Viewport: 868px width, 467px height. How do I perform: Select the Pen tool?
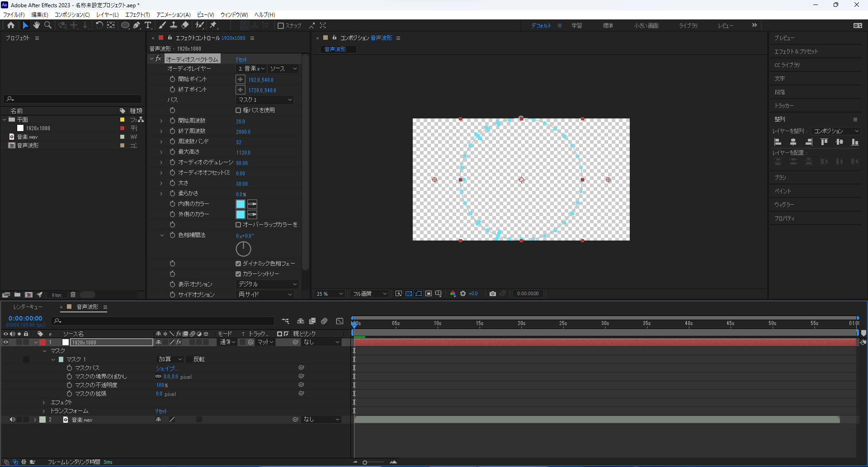137,25
